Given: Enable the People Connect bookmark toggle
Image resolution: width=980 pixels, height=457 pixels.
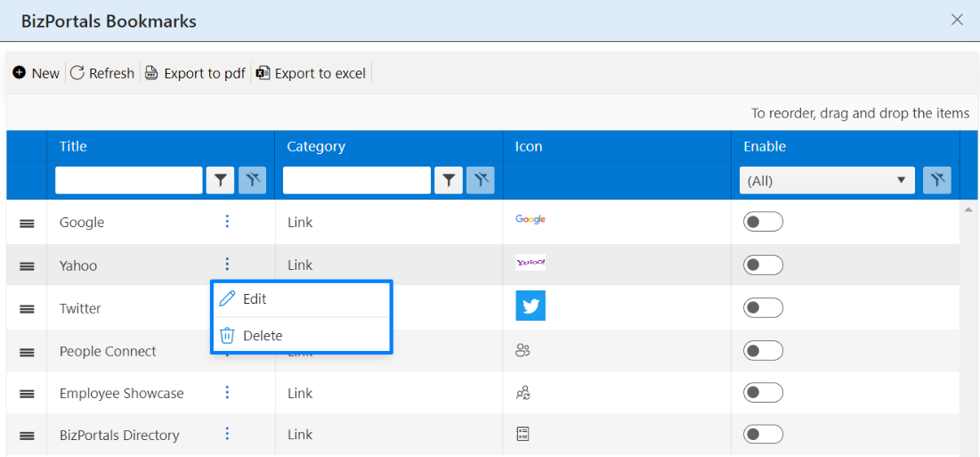Looking at the screenshot, I should tap(763, 350).
